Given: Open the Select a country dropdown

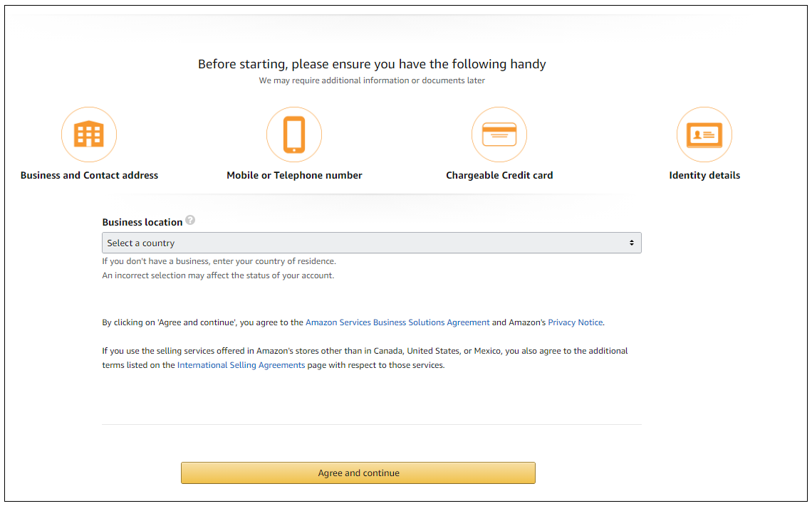Looking at the screenshot, I should point(371,243).
